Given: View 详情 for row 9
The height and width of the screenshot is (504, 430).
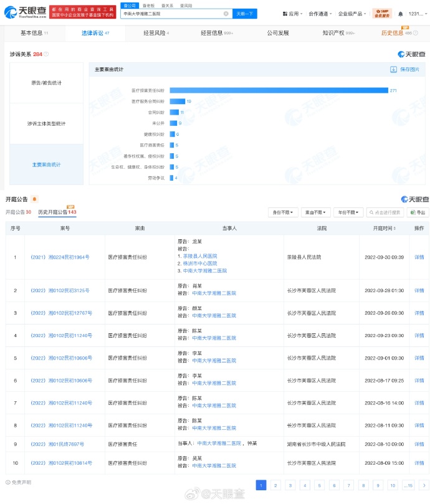Looking at the screenshot, I should click(419, 444).
